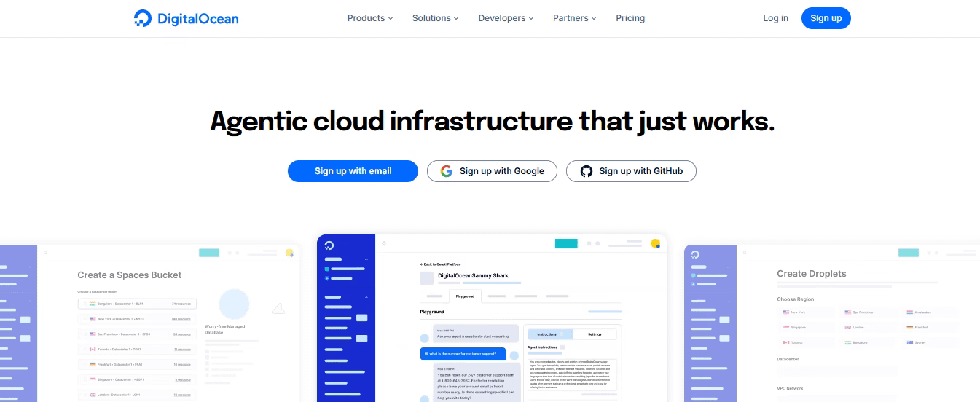
Task: Click the Log in link
Action: tap(775, 18)
